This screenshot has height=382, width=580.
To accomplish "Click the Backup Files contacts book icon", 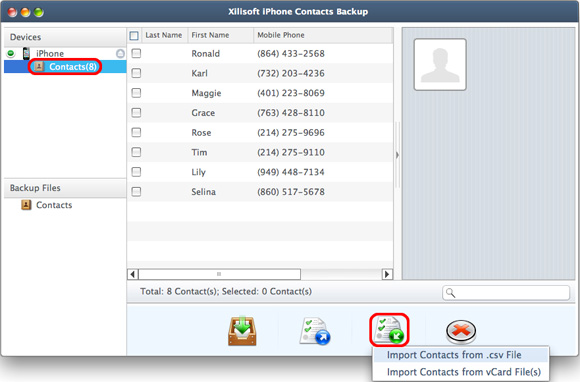I will pyautogui.click(x=26, y=205).
